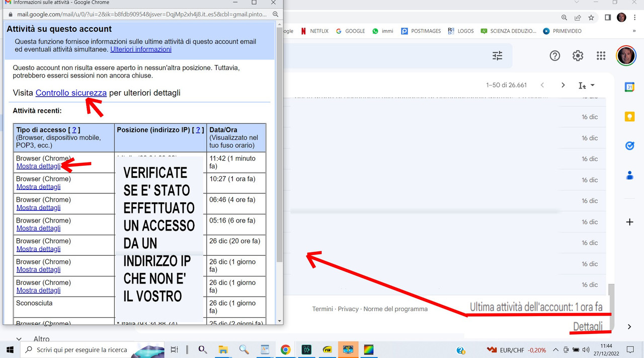Open PRIMEVIDEO bookmark

tap(562, 31)
